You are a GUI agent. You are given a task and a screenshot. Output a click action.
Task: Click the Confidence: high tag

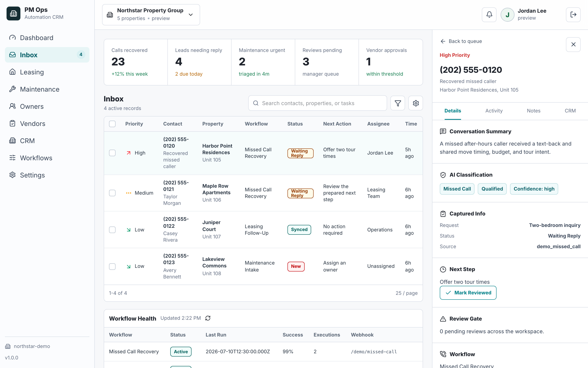(x=534, y=189)
